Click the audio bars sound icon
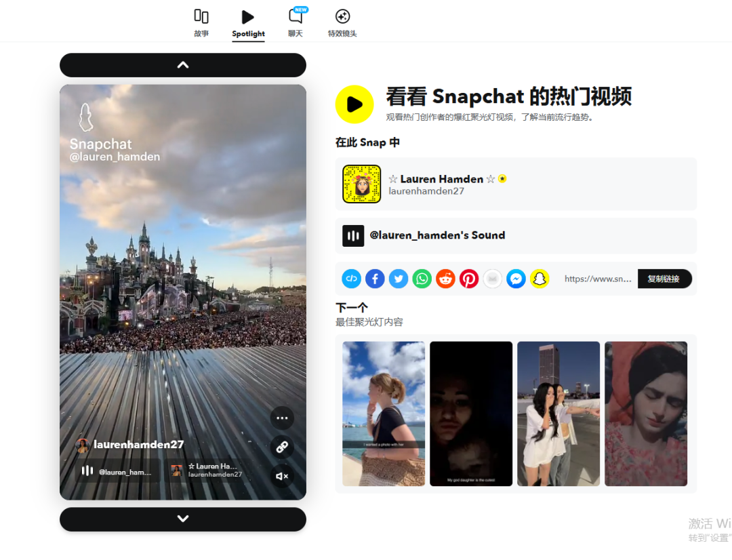This screenshot has width=732, height=560. pyautogui.click(x=353, y=235)
